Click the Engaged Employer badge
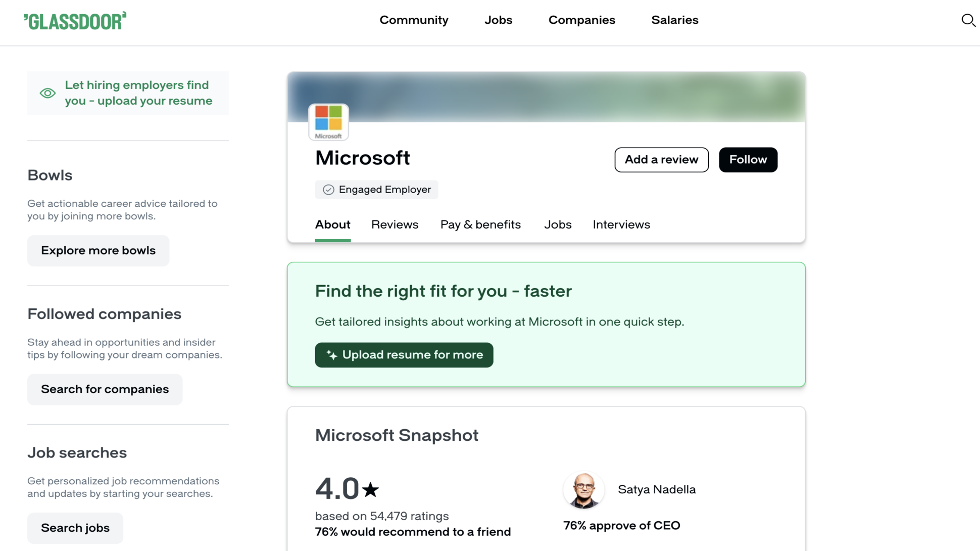Screen dimensions: 980x551 pos(376,190)
